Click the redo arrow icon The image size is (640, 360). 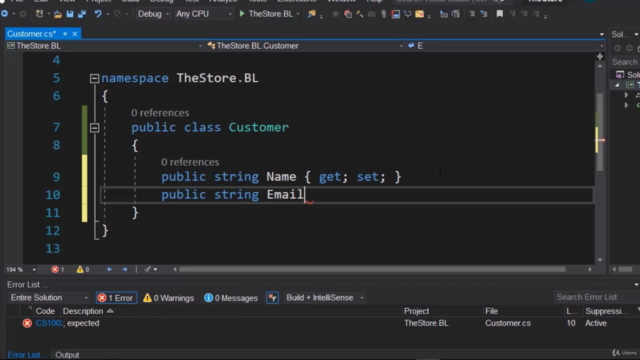(118, 14)
